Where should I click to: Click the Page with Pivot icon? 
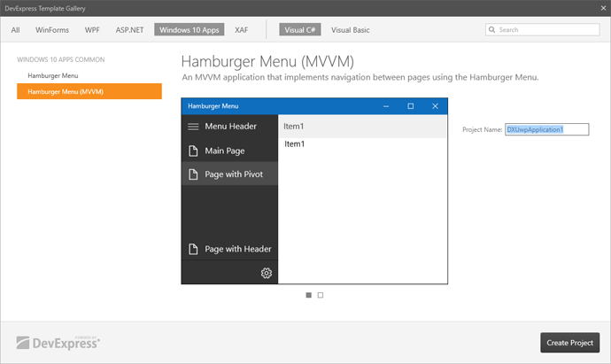pos(193,174)
